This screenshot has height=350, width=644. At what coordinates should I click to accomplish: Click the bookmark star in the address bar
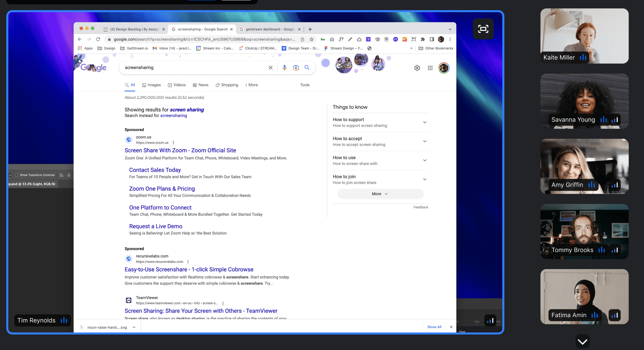[311, 39]
